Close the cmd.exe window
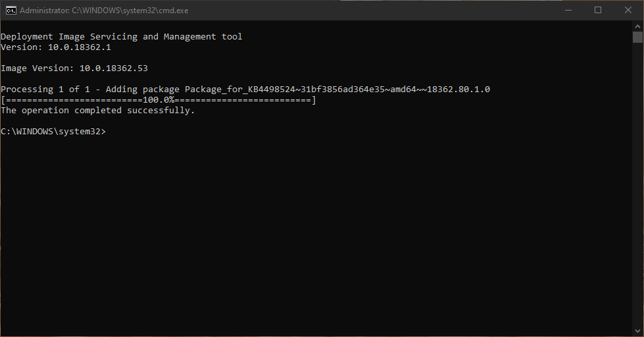The width and height of the screenshot is (644, 337). pyautogui.click(x=628, y=11)
